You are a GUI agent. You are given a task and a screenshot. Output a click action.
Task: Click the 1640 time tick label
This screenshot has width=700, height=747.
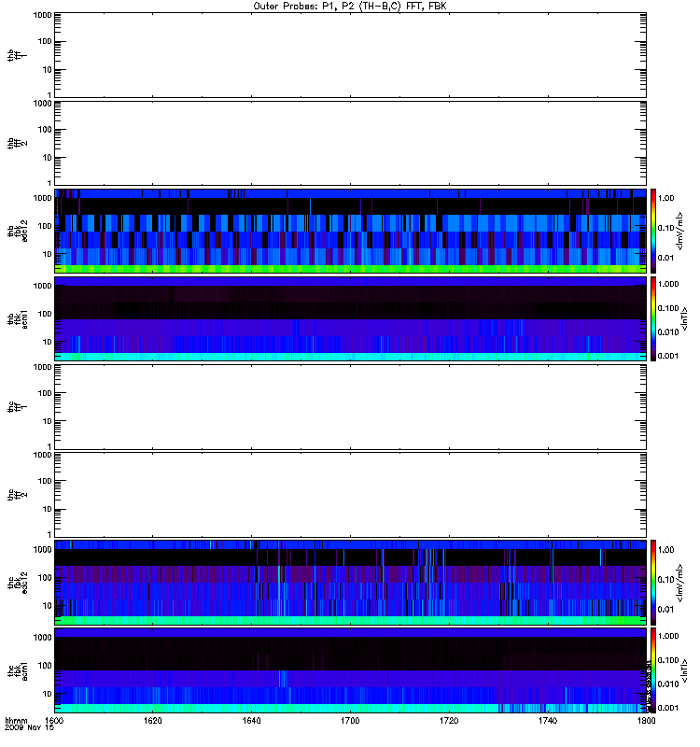(251, 721)
